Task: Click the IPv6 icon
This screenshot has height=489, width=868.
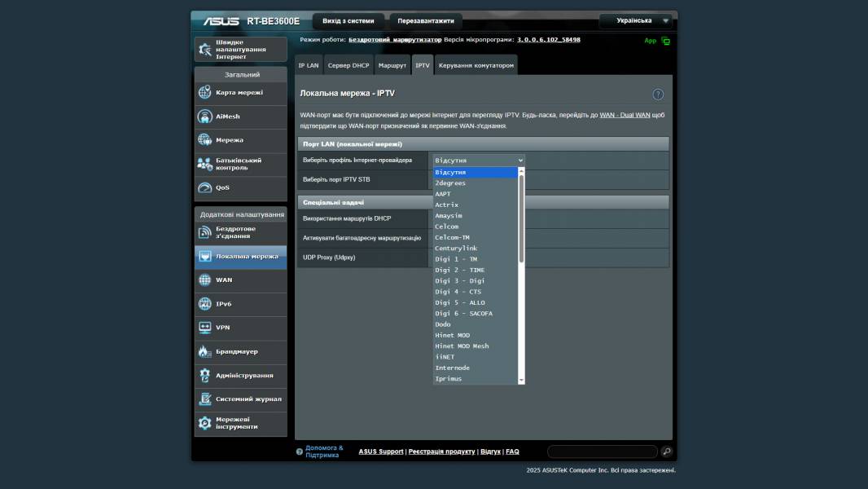Action: [205, 303]
